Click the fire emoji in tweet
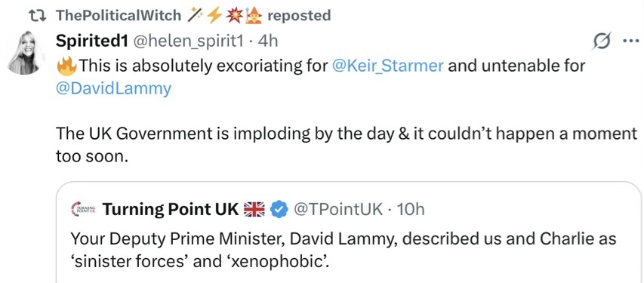Screen dimensions: 644x283 [66, 66]
